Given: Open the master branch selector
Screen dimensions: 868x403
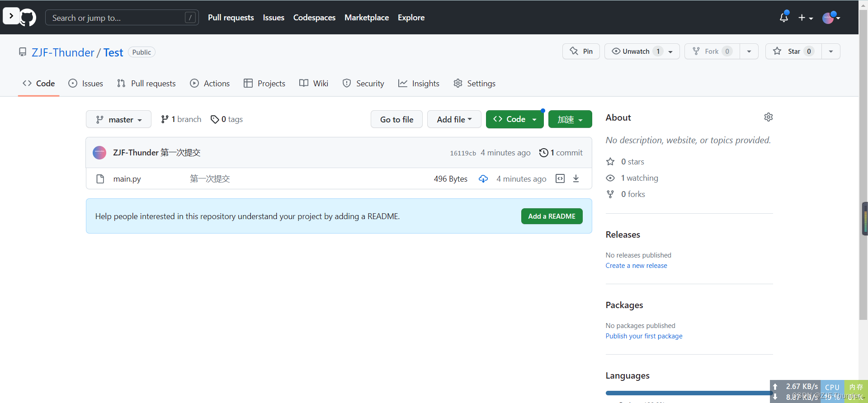Looking at the screenshot, I should (x=118, y=119).
